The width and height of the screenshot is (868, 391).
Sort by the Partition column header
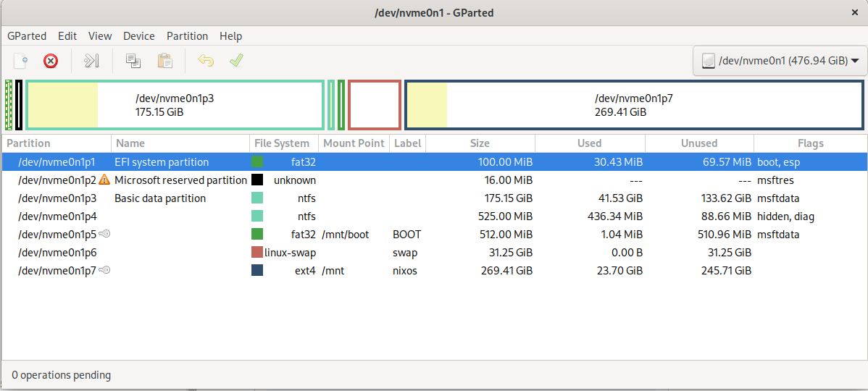pos(57,143)
